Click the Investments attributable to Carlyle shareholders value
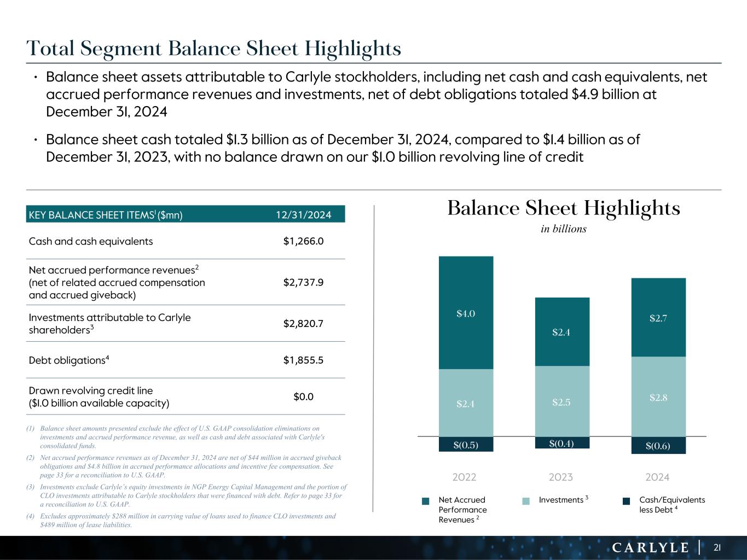 [303, 324]
